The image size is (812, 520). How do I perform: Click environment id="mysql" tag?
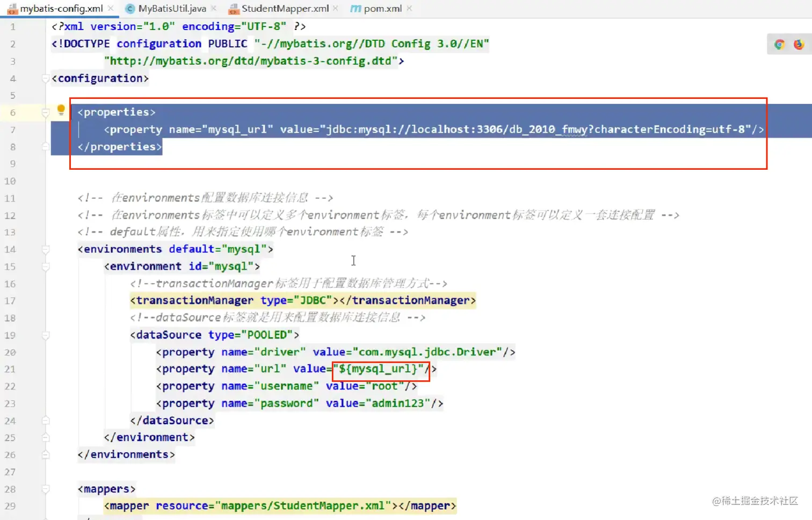point(182,266)
